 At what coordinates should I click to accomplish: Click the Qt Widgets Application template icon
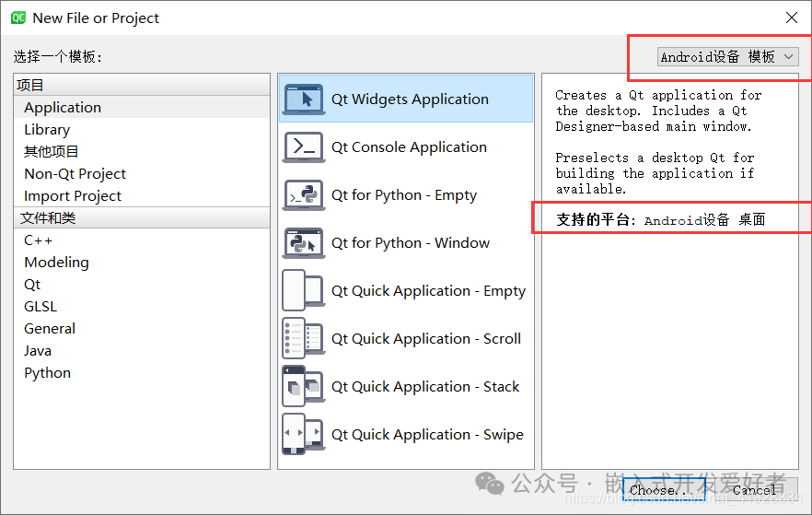pos(304,99)
